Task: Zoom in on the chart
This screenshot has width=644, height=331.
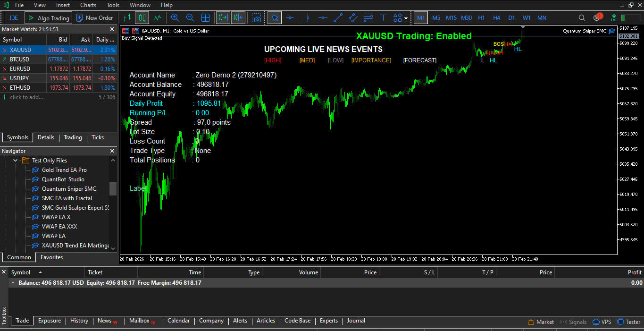Action: point(175,18)
